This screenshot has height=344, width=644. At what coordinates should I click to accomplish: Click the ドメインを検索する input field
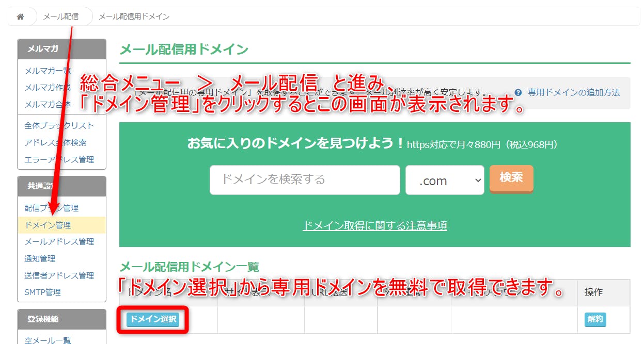pos(305,180)
